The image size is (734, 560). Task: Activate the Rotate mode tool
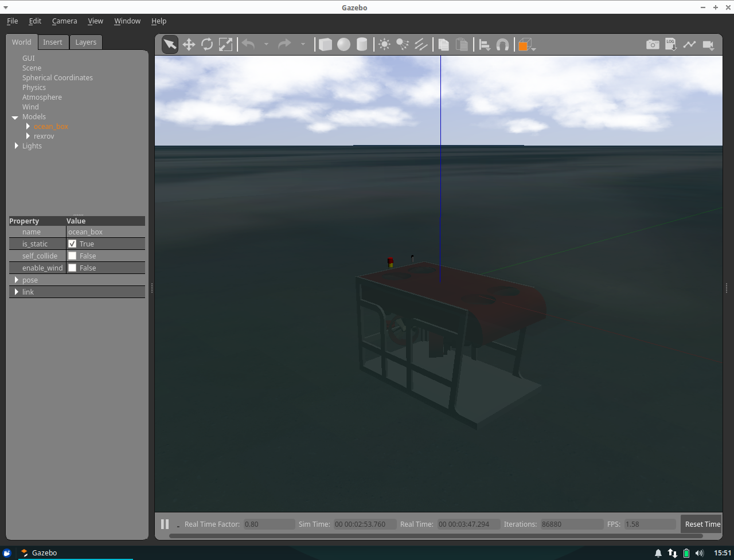[x=207, y=44]
